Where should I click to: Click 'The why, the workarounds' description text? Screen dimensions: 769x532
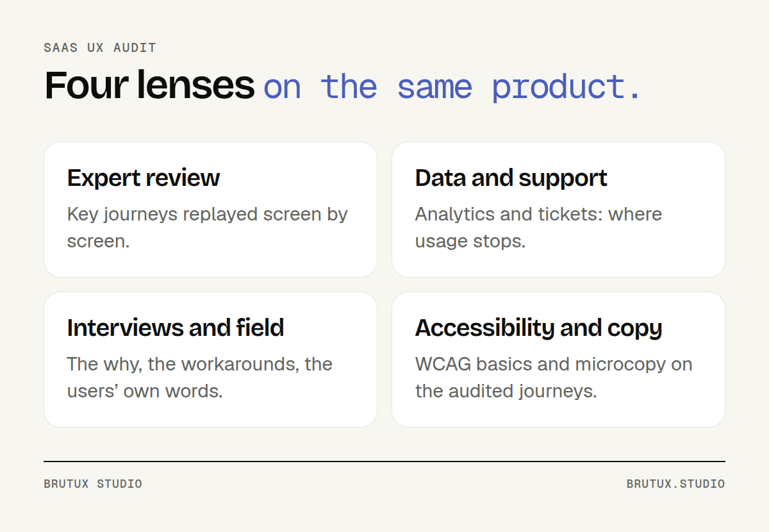click(x=200, y=378)
